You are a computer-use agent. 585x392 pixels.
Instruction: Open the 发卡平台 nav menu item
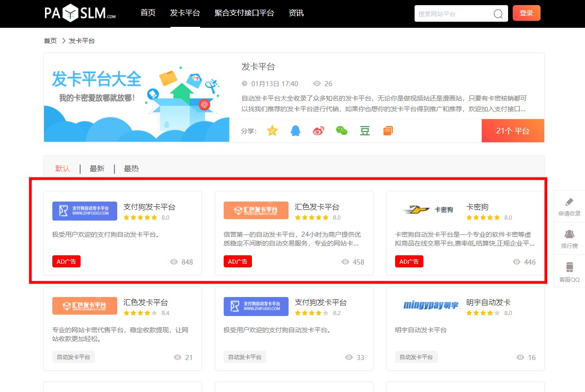click(185, 13)
